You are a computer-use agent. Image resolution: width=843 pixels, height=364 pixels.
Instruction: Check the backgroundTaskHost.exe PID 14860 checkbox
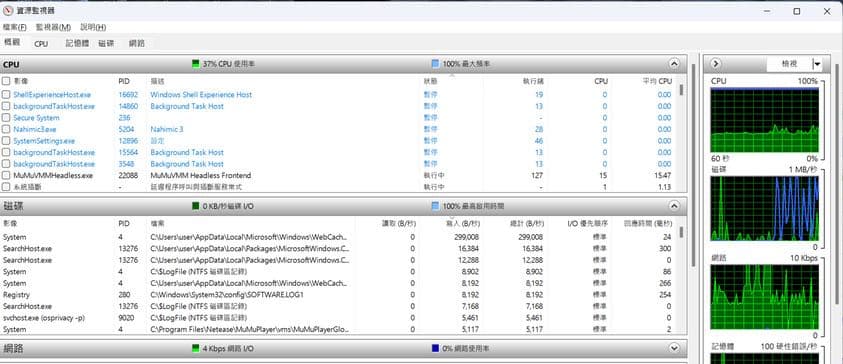pyautogui.click(x=6, y=106)
